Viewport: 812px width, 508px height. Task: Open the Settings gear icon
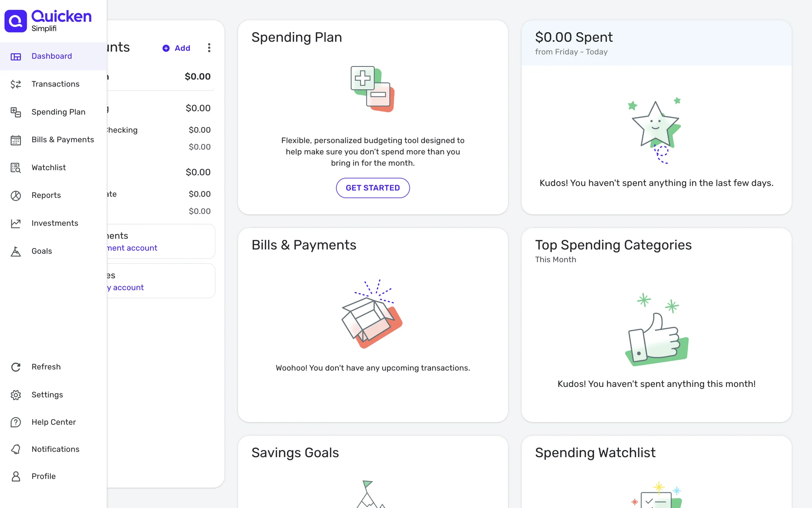[16, 395]
